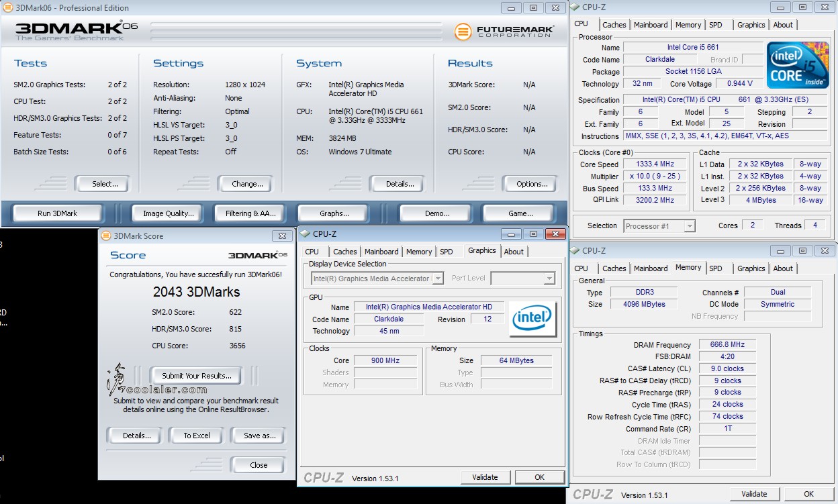Click the 3DMark06 logo in main window
Screen dimensions: 838x504
tap(76, 30)
